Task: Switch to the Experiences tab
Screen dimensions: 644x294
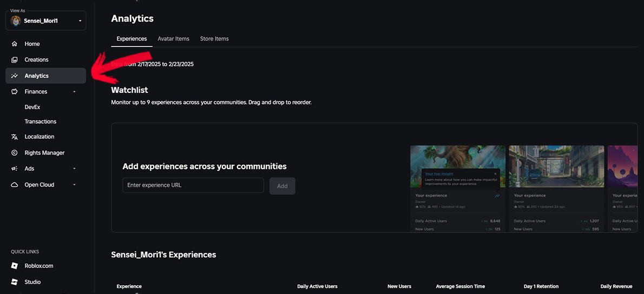Action: click(x=132, y=39)
